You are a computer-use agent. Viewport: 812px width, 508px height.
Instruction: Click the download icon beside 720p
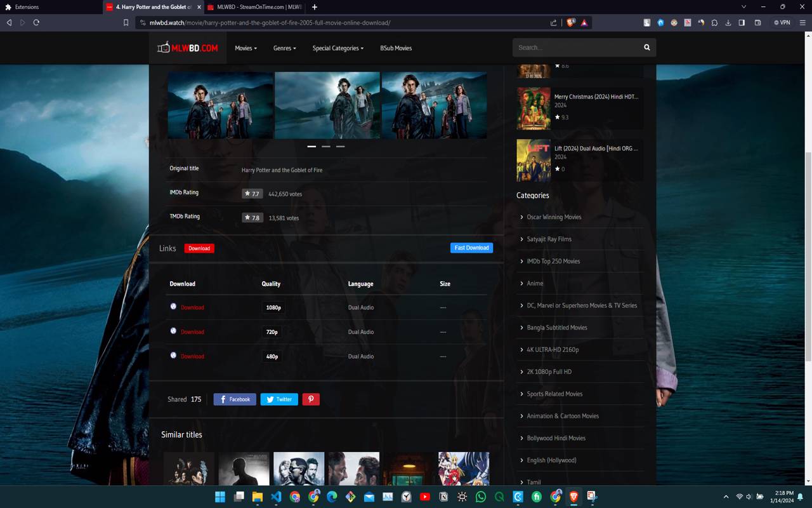coord(173,331)
